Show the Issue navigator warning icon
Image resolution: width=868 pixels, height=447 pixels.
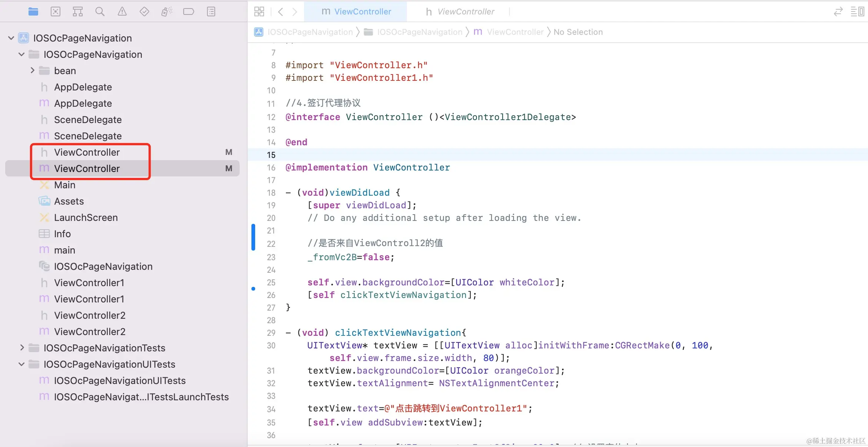coord(122,12)
